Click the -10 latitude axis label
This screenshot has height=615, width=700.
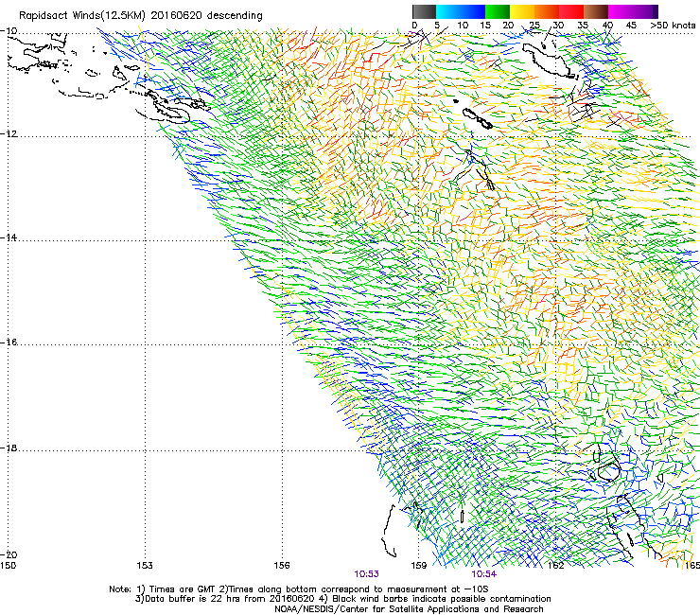click(x=9, y=31)
